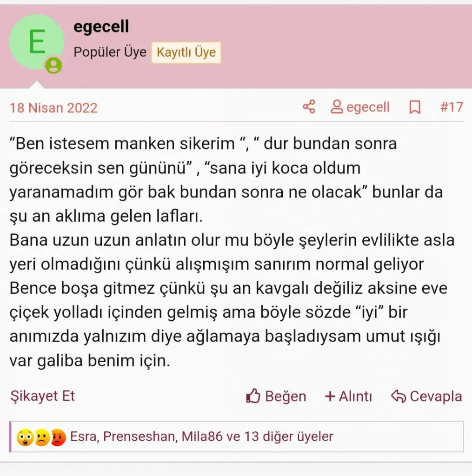
Task: Click the sad face reaction emoji
Action: click(42, 437)
